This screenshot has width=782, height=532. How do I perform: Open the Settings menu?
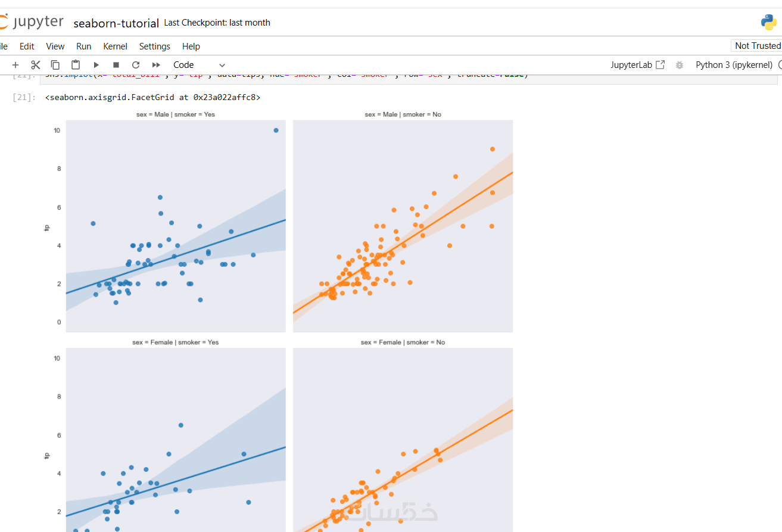pyautogui.click(x=154, y=46)
